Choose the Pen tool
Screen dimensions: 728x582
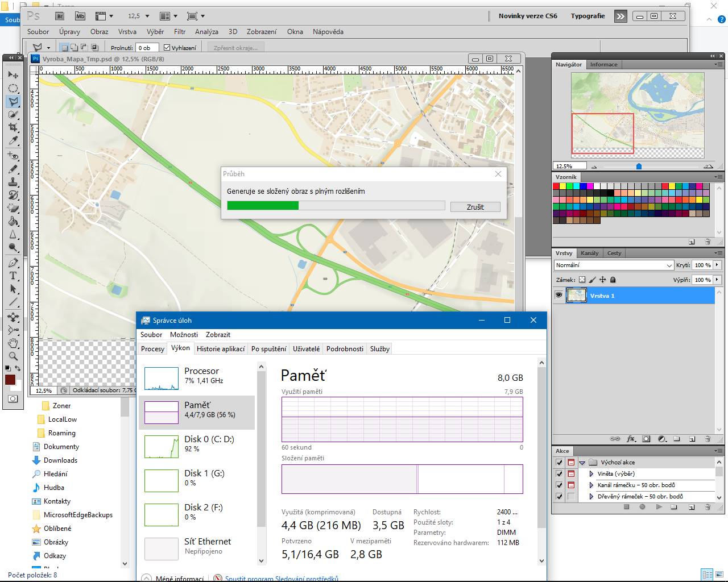coord(13,263)
